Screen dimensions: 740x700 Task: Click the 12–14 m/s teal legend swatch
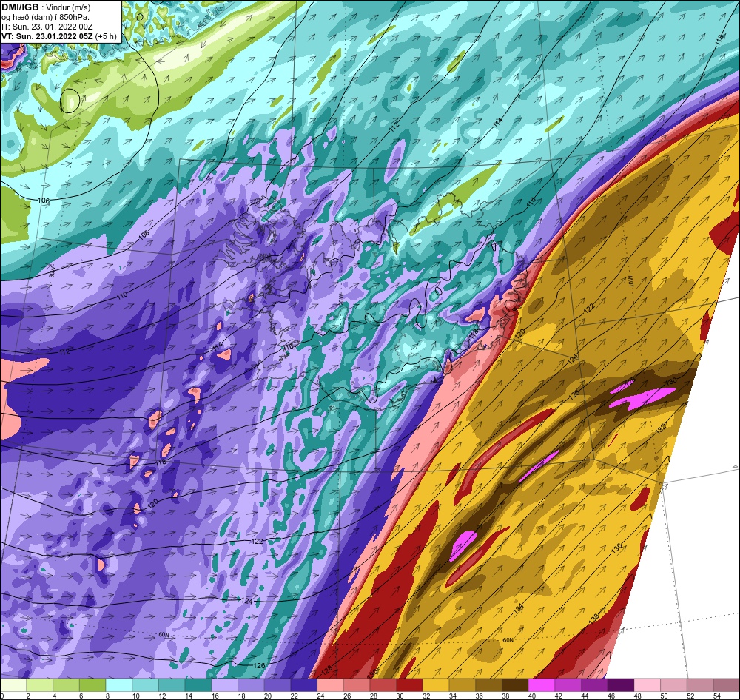(x=172, y=685)
